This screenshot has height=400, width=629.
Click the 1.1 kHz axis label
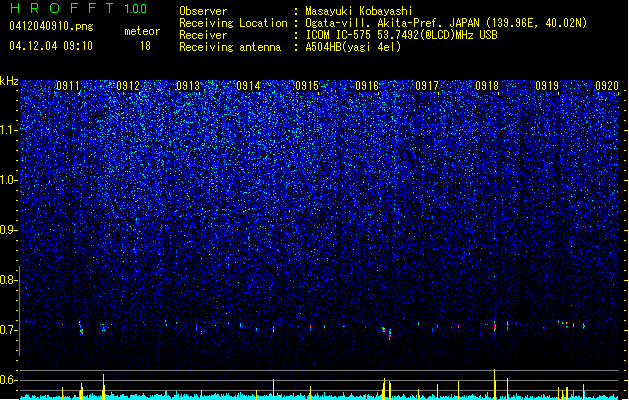click(9, 130)
